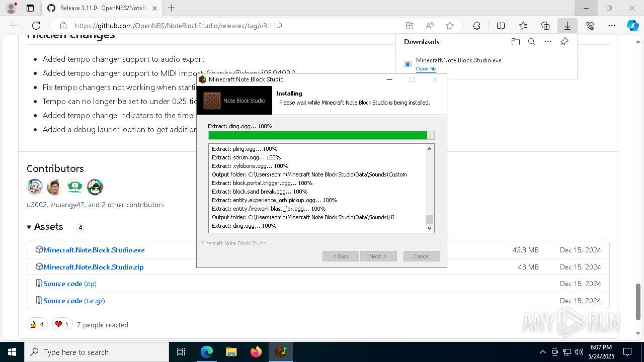Viewport: 644px width, 362px height.
Task: Click the taskbar search box
Action: click(97, 352)
